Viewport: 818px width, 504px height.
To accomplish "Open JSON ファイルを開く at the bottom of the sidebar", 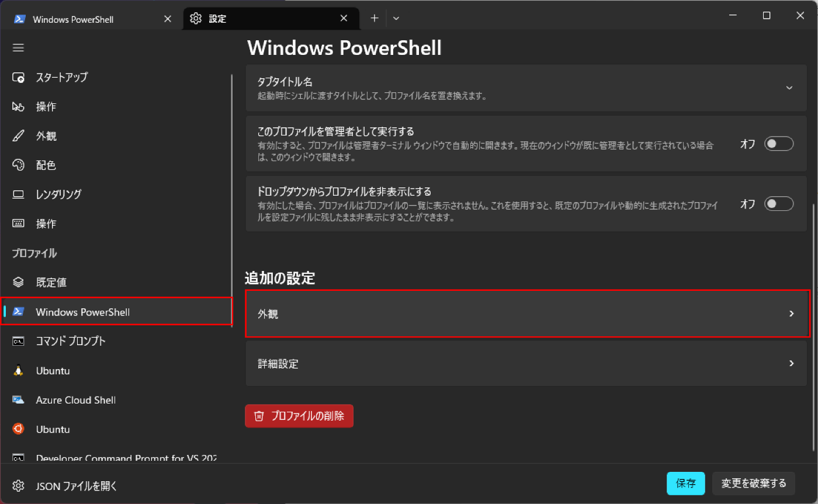I will [x=116, y=485].
